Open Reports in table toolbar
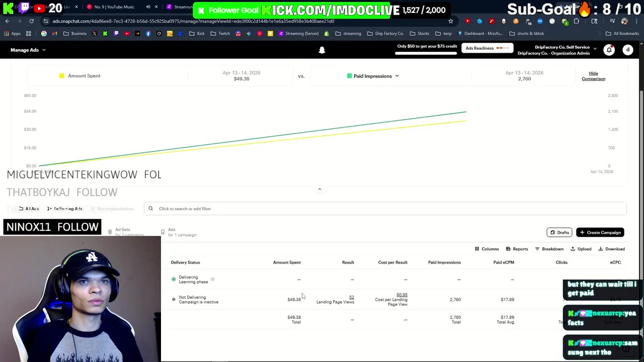This screenshot has height=362, width=644. (517, 249)
